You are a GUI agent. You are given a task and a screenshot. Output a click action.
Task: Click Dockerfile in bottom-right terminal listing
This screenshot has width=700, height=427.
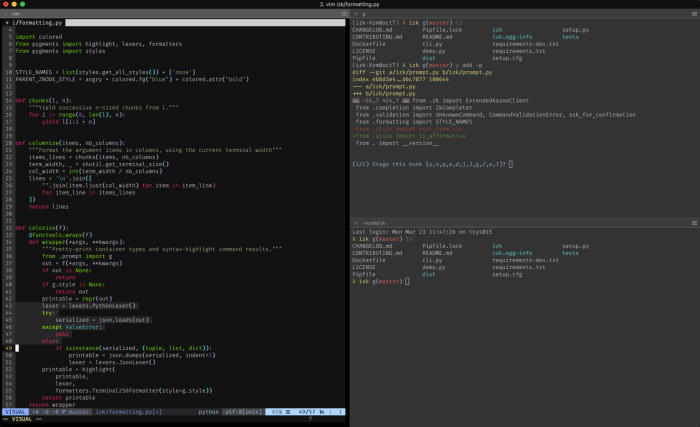coord(368,260)
